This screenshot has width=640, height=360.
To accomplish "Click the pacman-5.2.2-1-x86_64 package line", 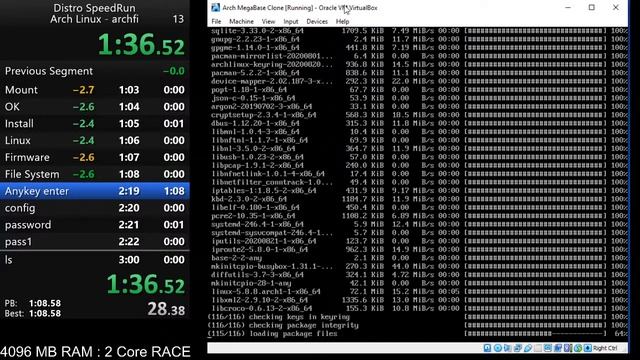I will (419, 73).
